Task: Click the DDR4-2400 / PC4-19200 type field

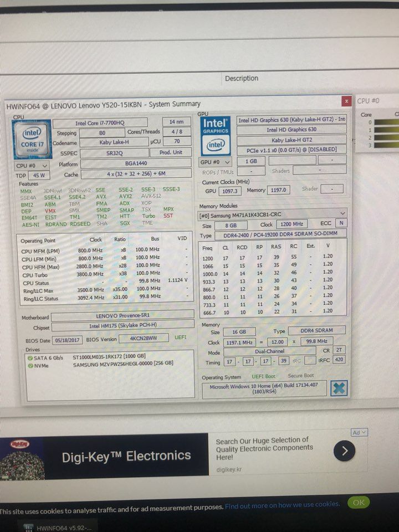Action: (x=280, y=234)
